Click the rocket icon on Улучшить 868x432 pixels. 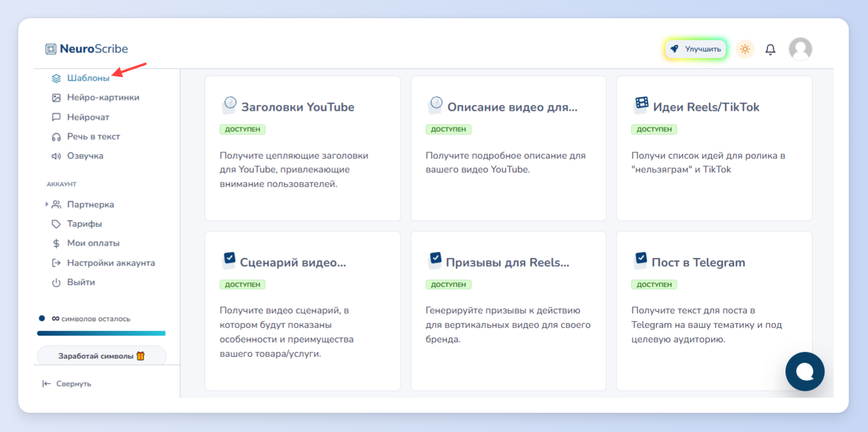coord(675,49)
